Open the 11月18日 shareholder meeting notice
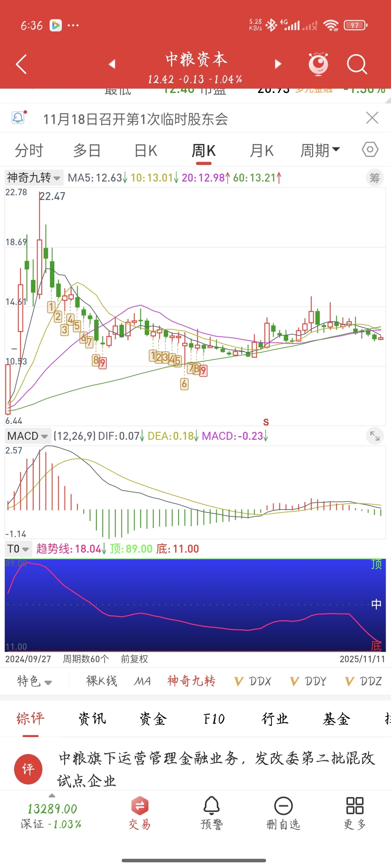391x868 pixels. coord(135,119)
